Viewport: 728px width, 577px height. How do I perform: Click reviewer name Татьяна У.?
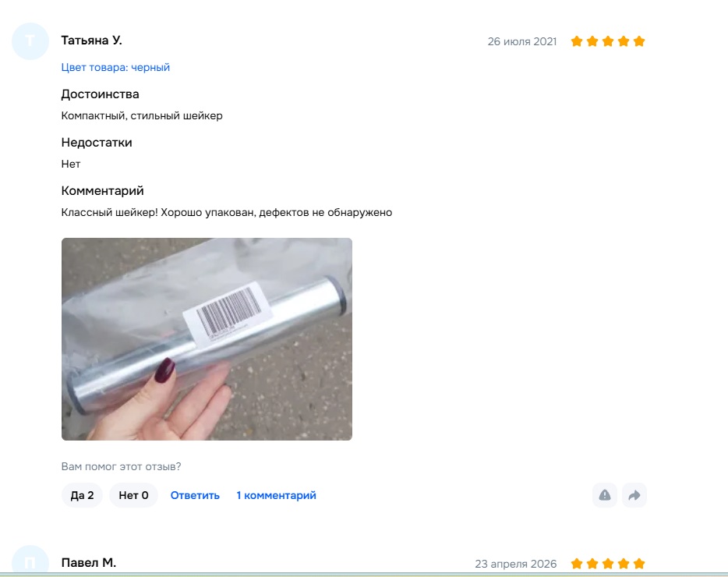(91, 41)
